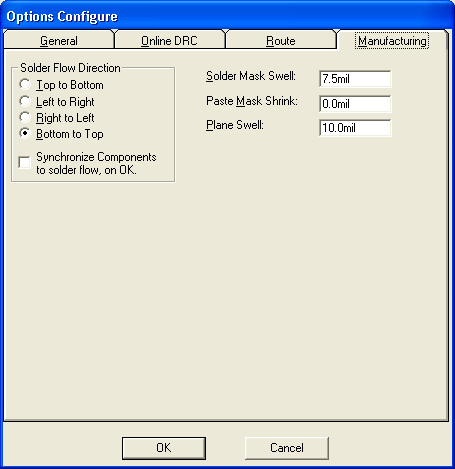Open the Online DRC tab
The image size is (455, 469).
click(169, 41)
